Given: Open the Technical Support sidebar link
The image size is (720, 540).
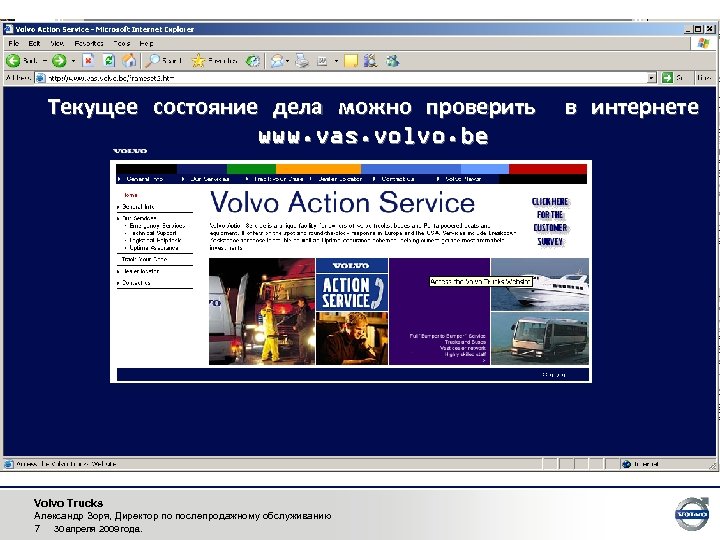Looking at the screenshot, I should pyautogui.click(x=153, y=233).
